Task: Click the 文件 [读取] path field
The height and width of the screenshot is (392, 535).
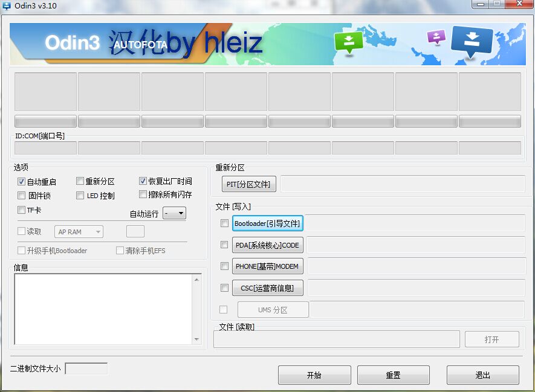Action: pyautogui.click(x=337, y=339)
